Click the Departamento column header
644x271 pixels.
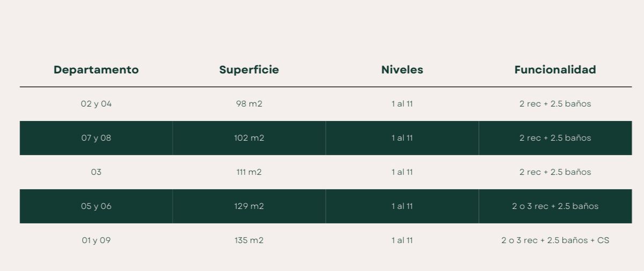[x=96, y=70]
